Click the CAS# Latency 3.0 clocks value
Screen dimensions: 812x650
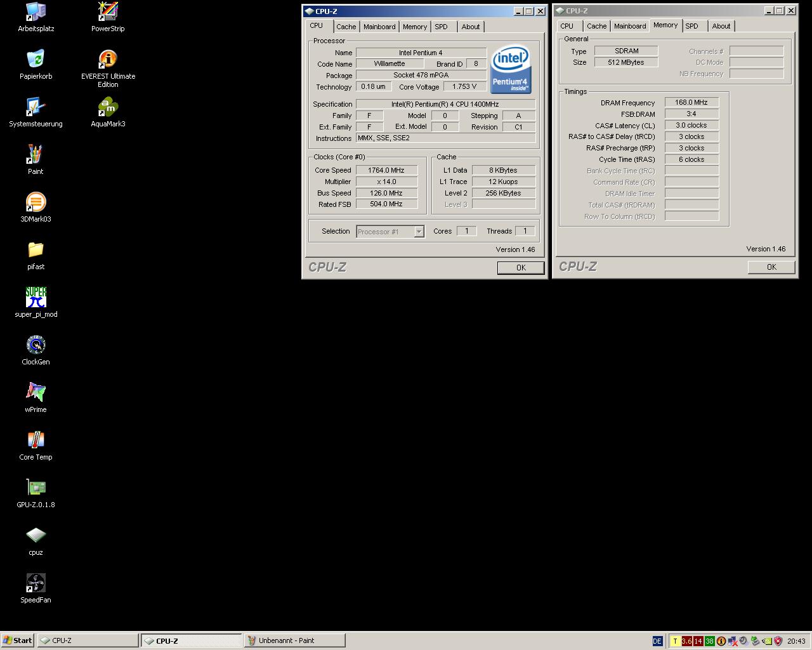coord(691,125)
